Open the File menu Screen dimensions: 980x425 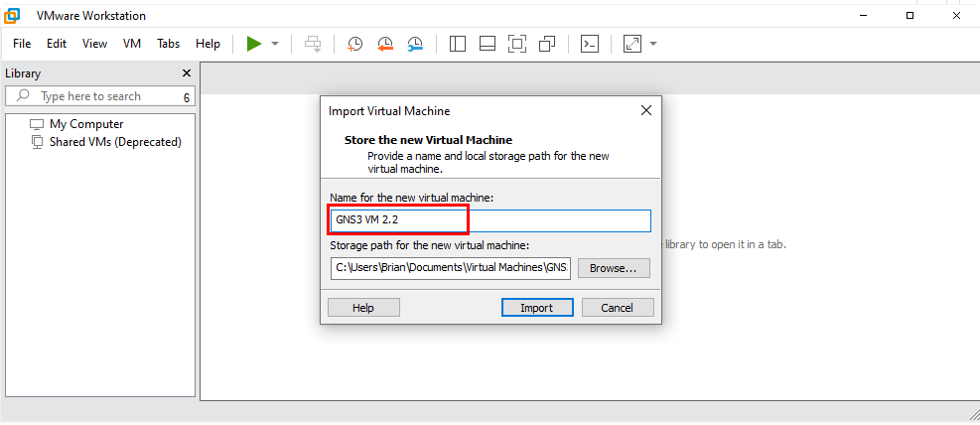22,44
